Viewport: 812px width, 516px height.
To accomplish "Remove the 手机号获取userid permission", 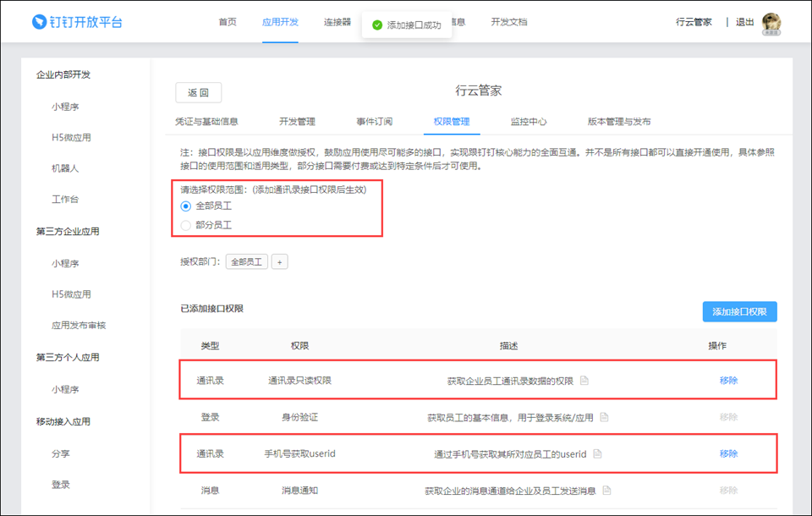I will 728,454.
